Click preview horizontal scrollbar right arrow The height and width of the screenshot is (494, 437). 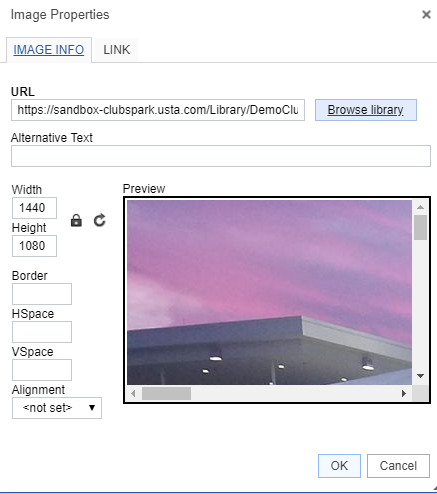404,393
